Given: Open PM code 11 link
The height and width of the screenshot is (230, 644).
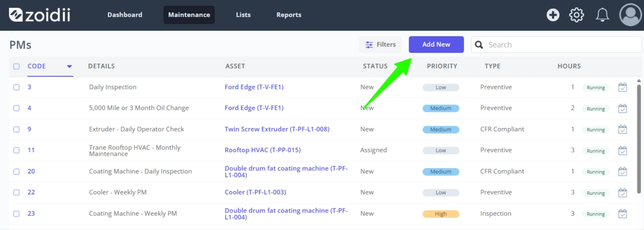Looking at the screenshot, I should pos(31,150).
